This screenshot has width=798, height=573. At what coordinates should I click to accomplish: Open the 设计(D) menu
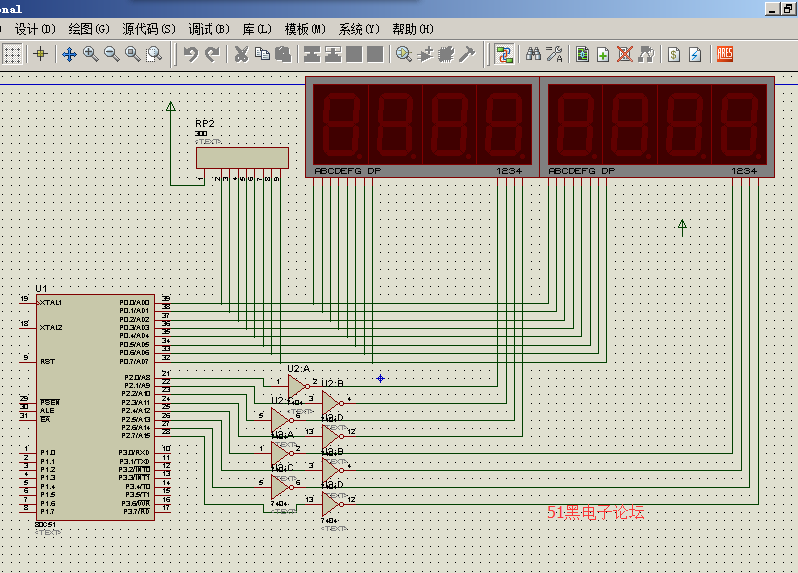click(35, 29)
